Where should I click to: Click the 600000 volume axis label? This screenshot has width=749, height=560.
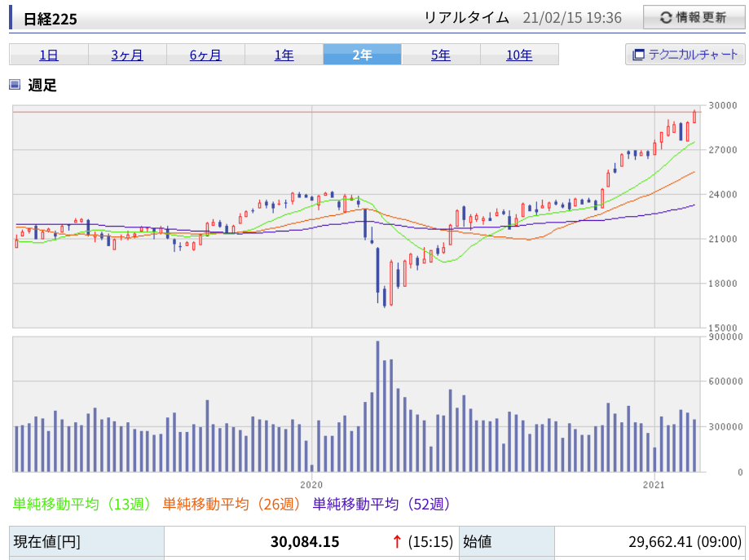click(725, 381)
